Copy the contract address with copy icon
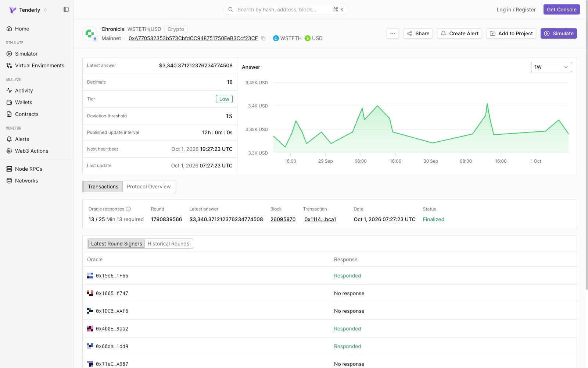 pos(263,38)
